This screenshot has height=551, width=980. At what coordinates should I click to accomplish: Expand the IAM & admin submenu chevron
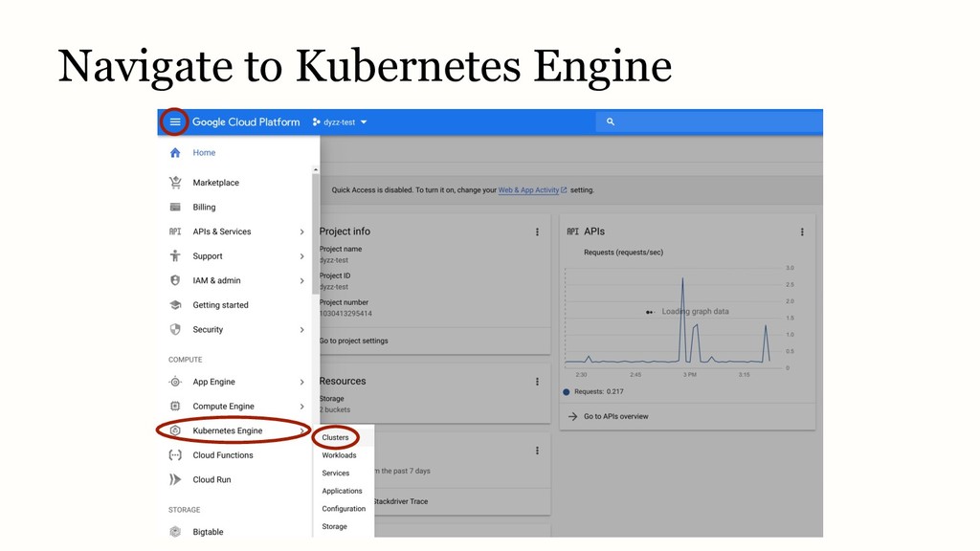coord(301,280)
